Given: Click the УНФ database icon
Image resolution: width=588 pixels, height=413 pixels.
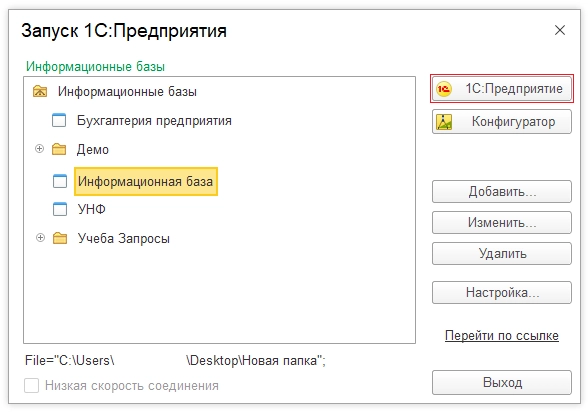Looking at the screenshot, I should [60, 209].
